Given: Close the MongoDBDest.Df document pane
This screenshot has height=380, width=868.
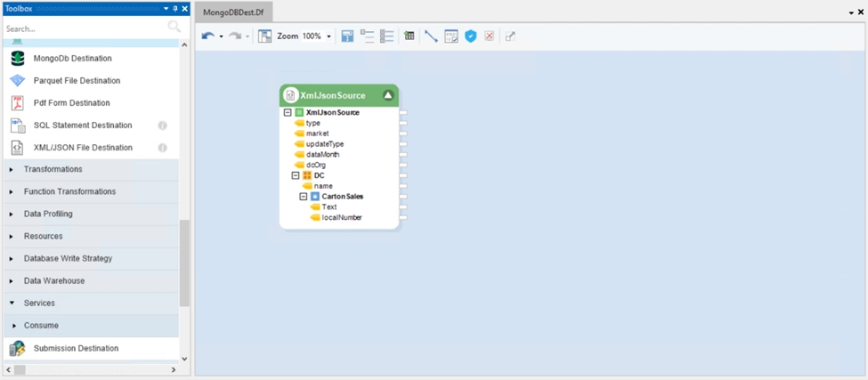Looking at the screenshot, I should [x=862, y=12].
